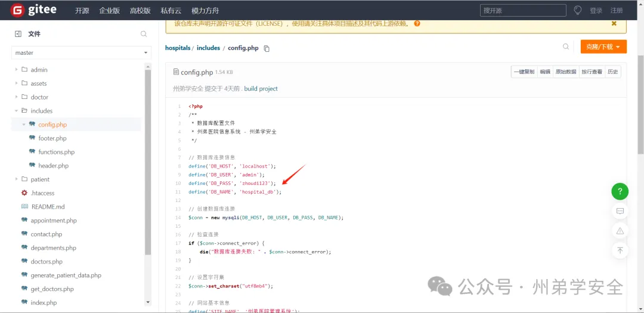Click the back-to-top arrow icon

(620, 250)
